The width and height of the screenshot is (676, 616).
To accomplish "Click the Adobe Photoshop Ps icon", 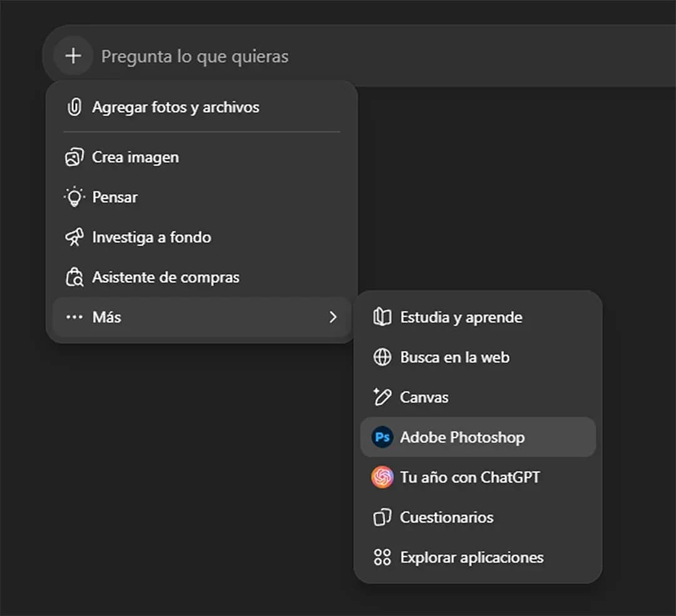I will (382, 437).
